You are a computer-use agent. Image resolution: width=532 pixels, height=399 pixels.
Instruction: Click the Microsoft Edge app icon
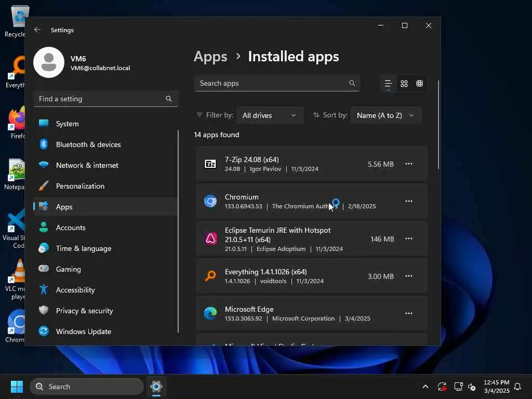pos(210,313)
